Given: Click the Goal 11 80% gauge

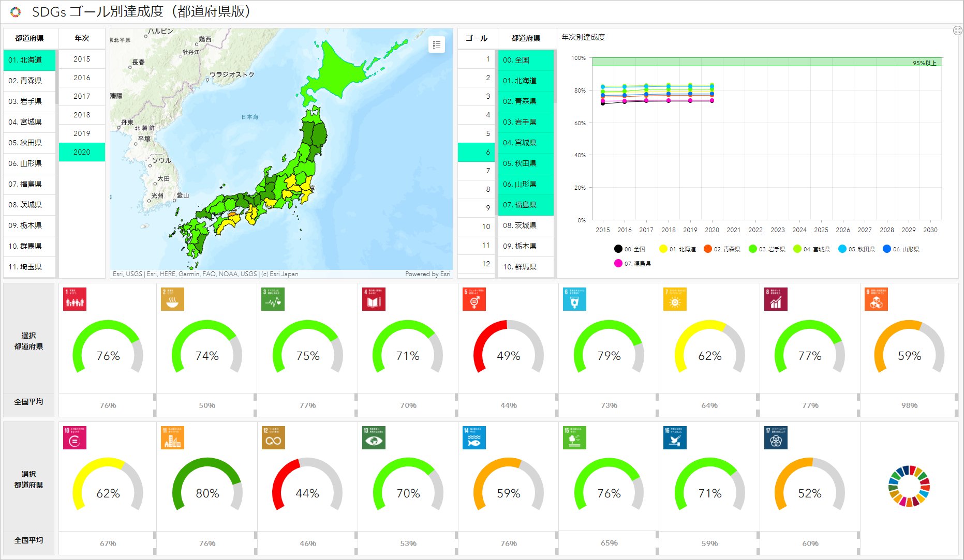Looking at the screenshot, I should pos(207,486).
